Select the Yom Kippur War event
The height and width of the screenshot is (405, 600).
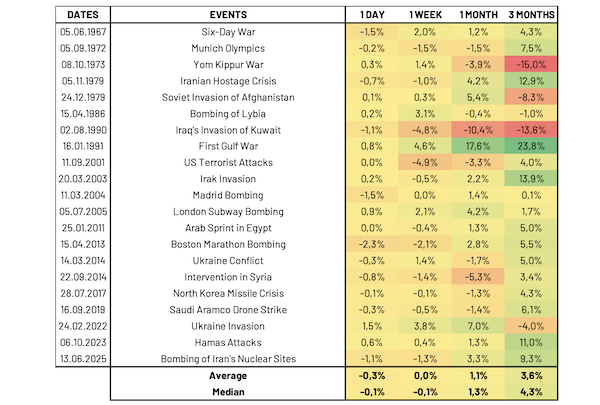[x=229, y=64]
